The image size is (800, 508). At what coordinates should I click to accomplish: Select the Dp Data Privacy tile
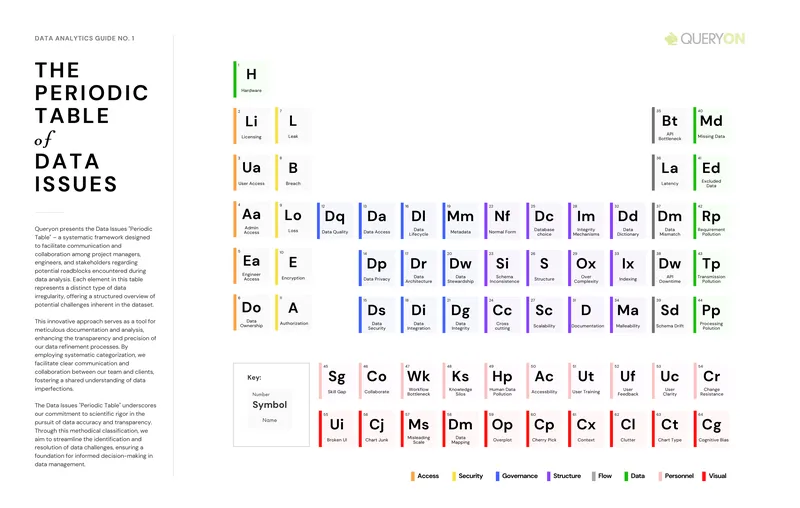coord(377,268)
